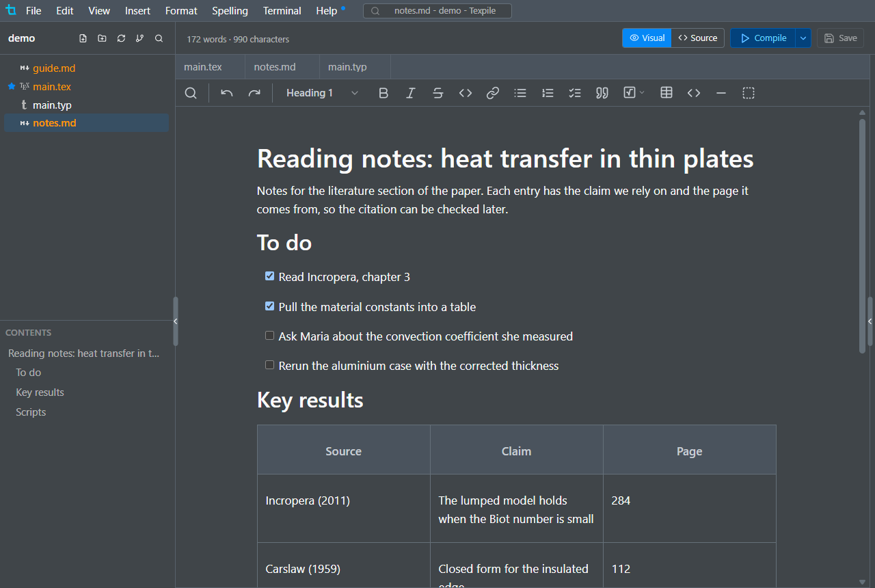Open the git branch icon in sidebar

140,38
